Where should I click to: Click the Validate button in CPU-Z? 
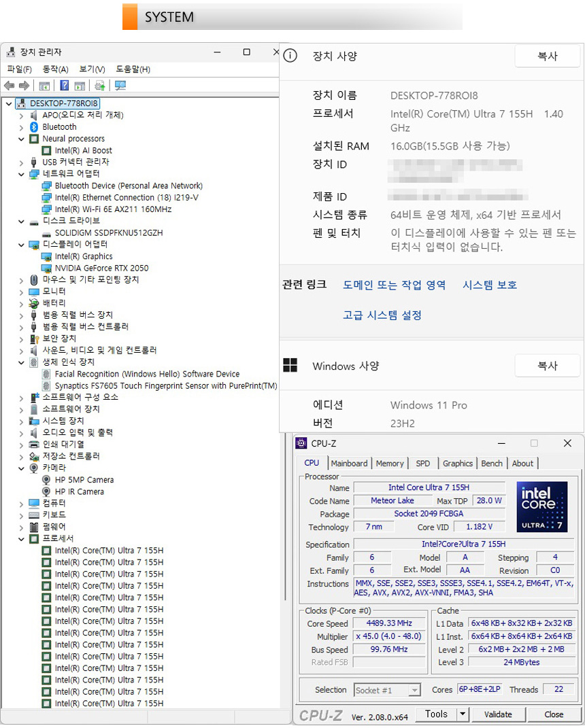click(498, 714)
